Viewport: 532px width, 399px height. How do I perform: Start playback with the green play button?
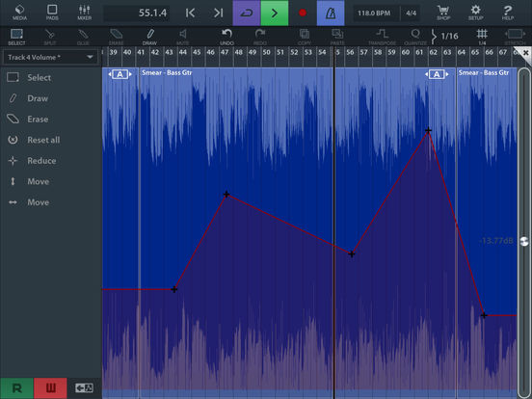(275, 13)
